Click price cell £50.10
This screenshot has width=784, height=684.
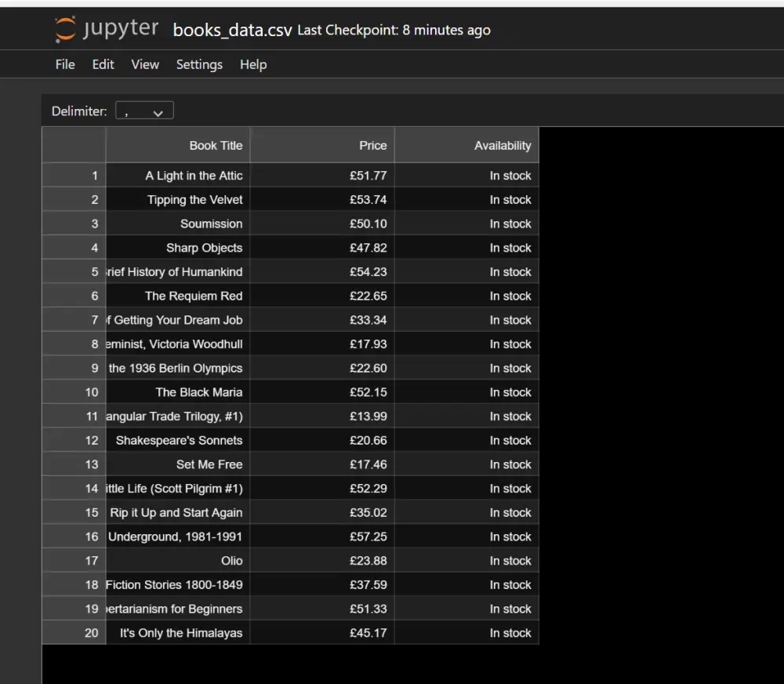click(322, 224)
